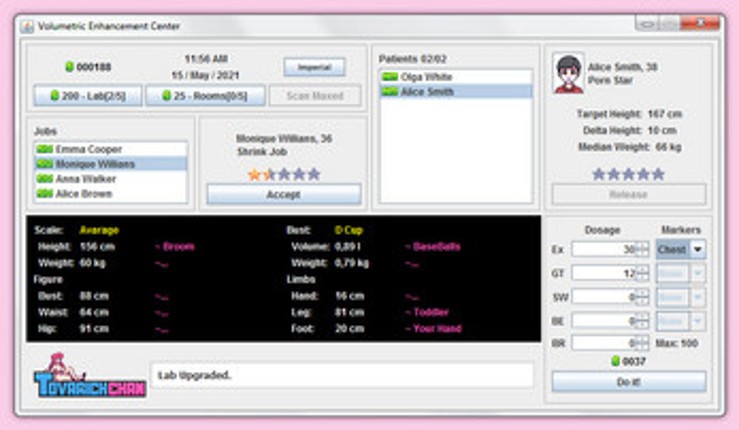Apply the dosage with the Do it! button
The width and height of the screenshot is (739, 430).
coord(629,381)
